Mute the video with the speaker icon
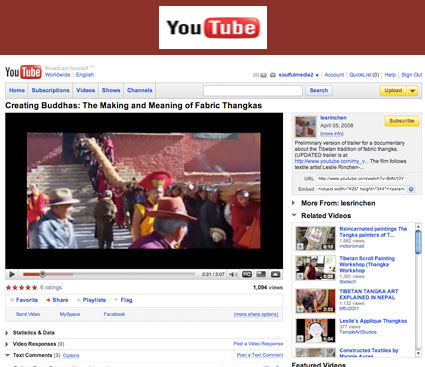The height and width of the screenshot is (367, 425). tap(233, 274)
